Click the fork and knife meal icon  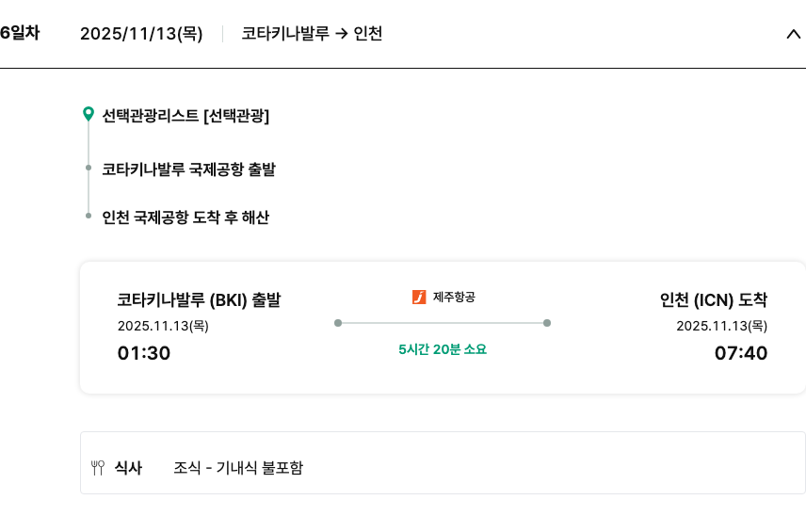(98, 468)
